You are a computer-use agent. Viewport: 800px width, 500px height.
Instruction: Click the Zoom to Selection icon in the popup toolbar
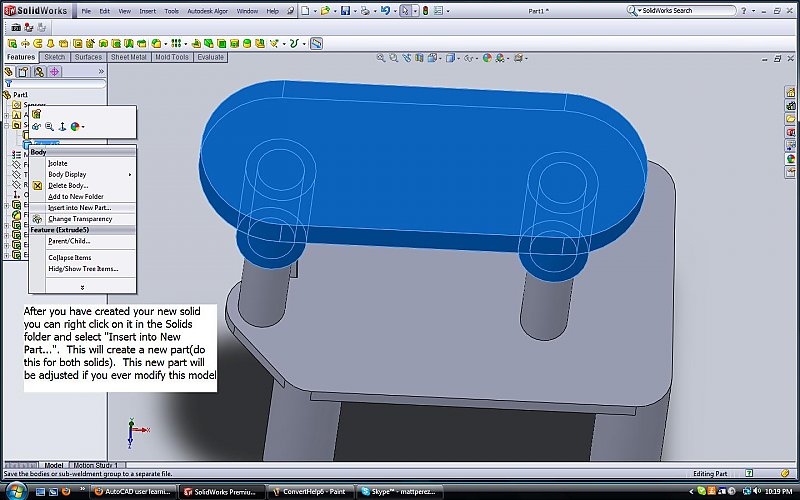49,127
